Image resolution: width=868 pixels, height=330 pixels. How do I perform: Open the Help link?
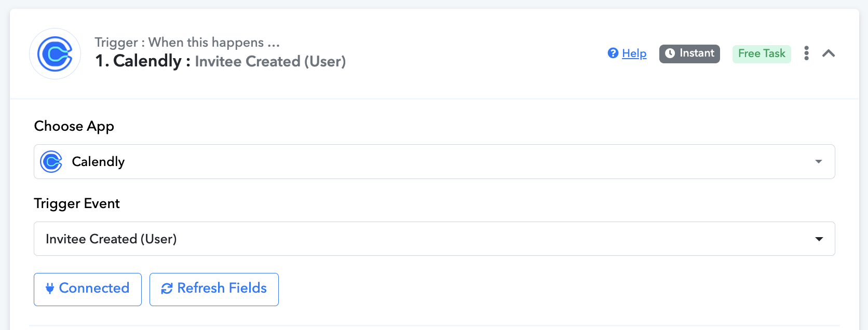click(x=634, y=53)
